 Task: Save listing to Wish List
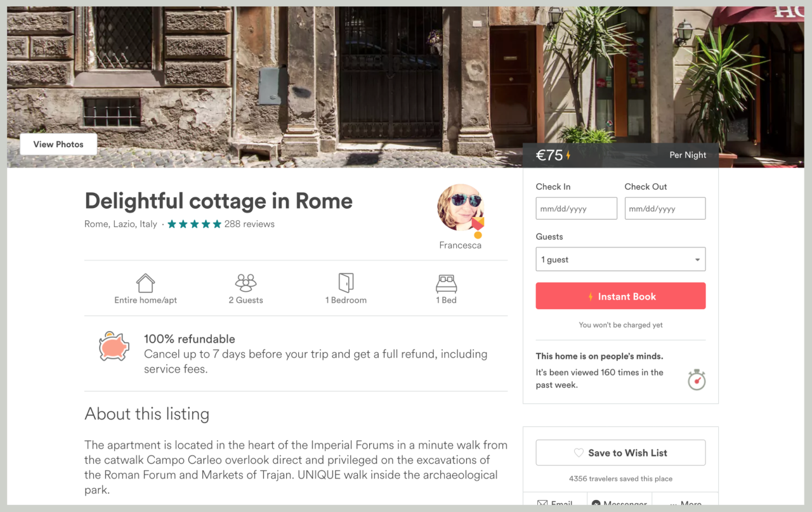point(620,453)
